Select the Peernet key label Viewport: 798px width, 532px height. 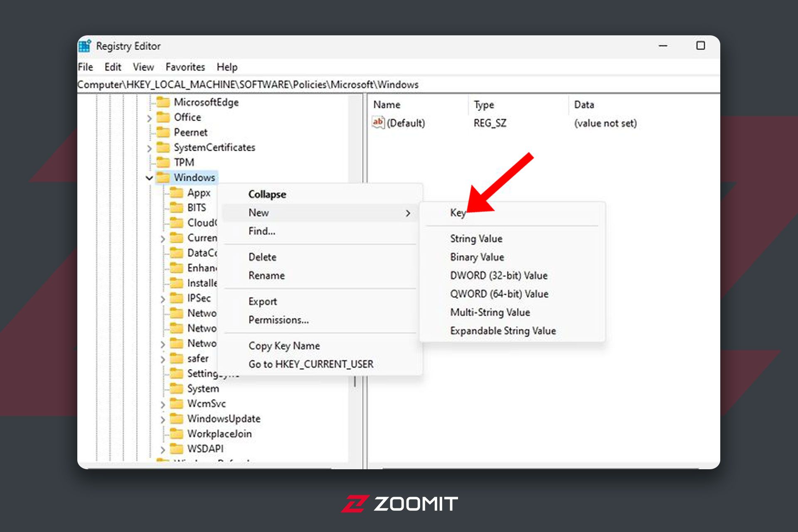190,133
